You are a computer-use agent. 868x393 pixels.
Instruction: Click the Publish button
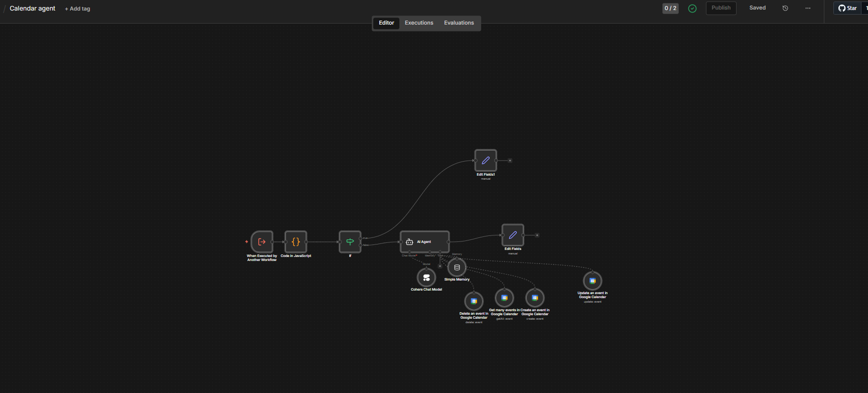click(721, 8)
